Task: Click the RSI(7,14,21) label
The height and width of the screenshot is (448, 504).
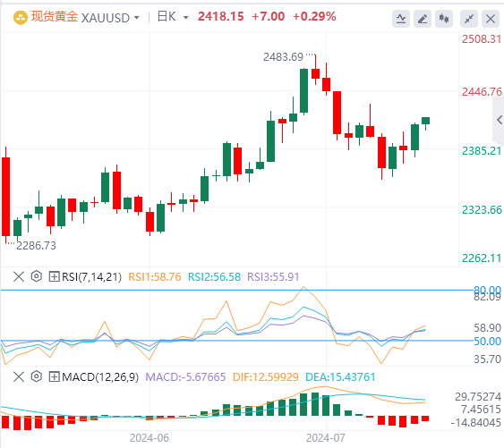Action: tap(91, 277)
